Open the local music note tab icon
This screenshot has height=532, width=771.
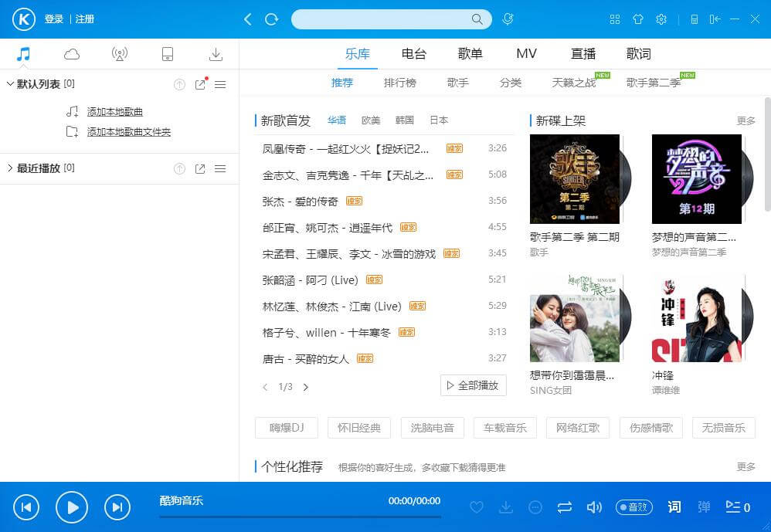(x=23, y=54)
